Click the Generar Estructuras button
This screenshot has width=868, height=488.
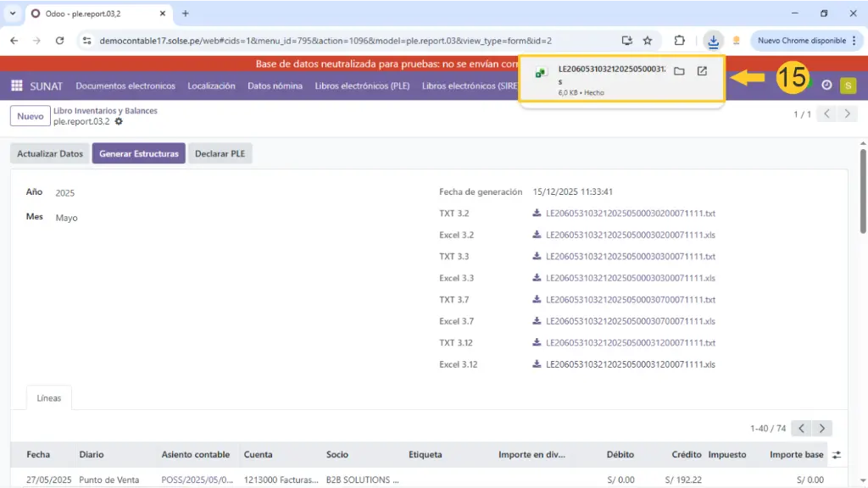[x=138, y=153]
